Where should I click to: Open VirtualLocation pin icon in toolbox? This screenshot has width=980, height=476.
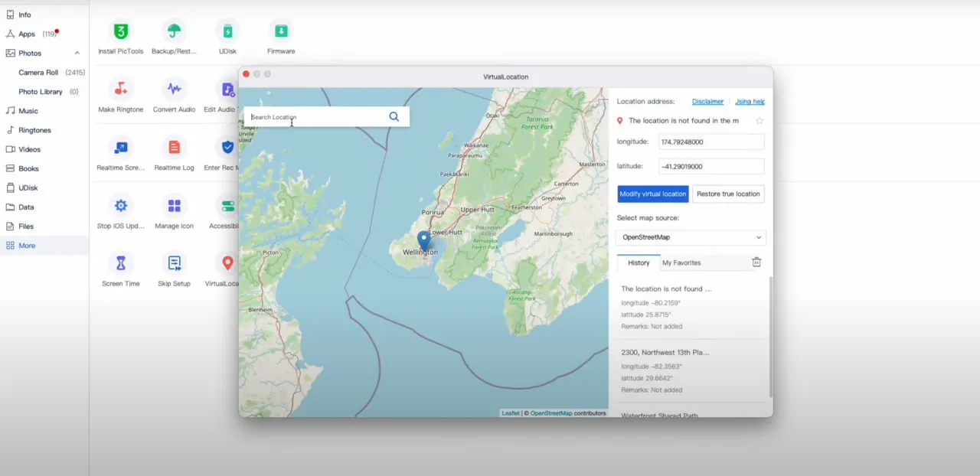point(227,263)
